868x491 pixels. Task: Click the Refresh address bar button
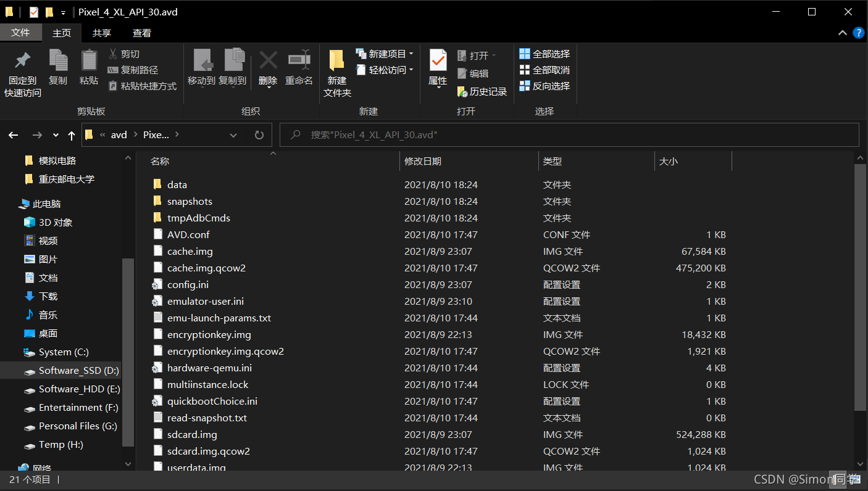(259, 135)
